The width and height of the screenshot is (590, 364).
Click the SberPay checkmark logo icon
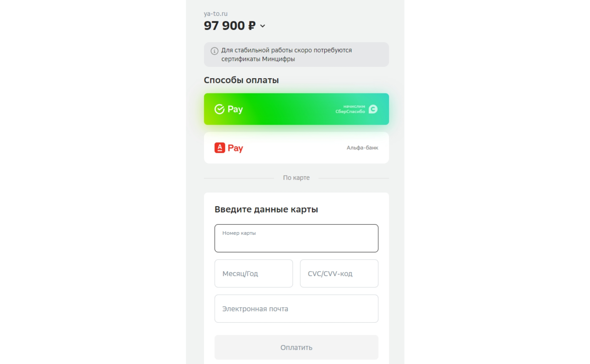(x=219, y=109)
